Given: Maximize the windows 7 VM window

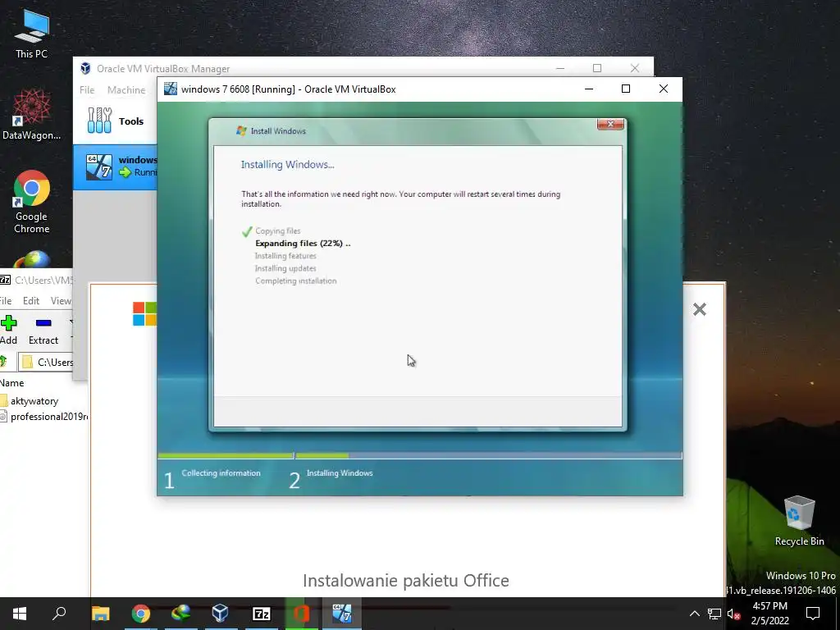Looking at the screenshot, I should coord(626,89).
